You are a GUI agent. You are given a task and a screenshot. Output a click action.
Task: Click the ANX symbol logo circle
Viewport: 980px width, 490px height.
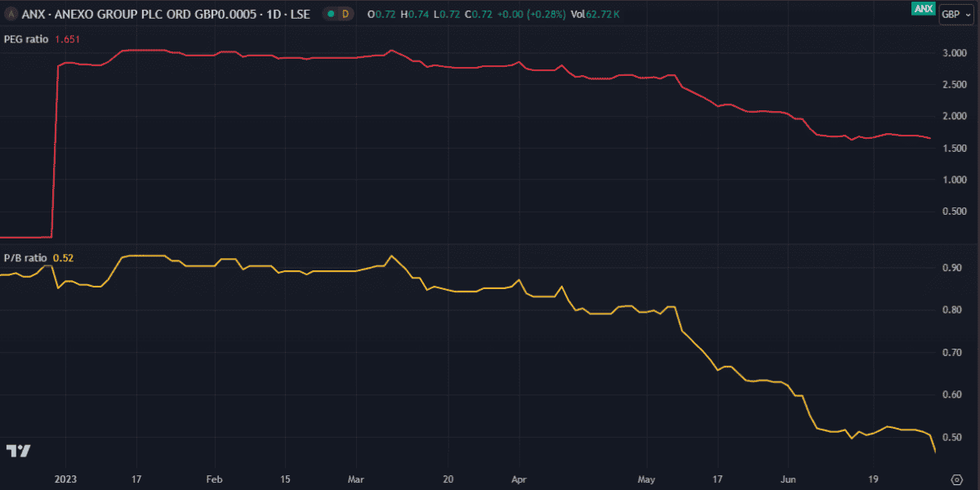[x=11, y=14]
